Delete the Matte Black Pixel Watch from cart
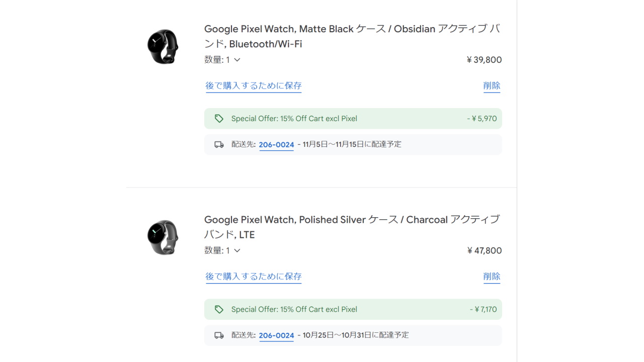This screenshot has width=644, height=362. [492, 85]
